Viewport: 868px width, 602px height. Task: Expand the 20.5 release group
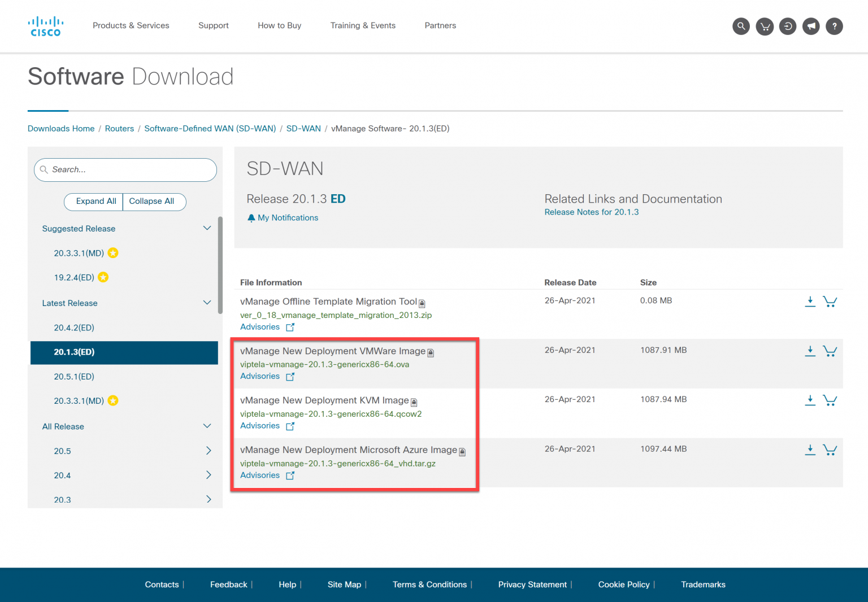coord(208,451)
